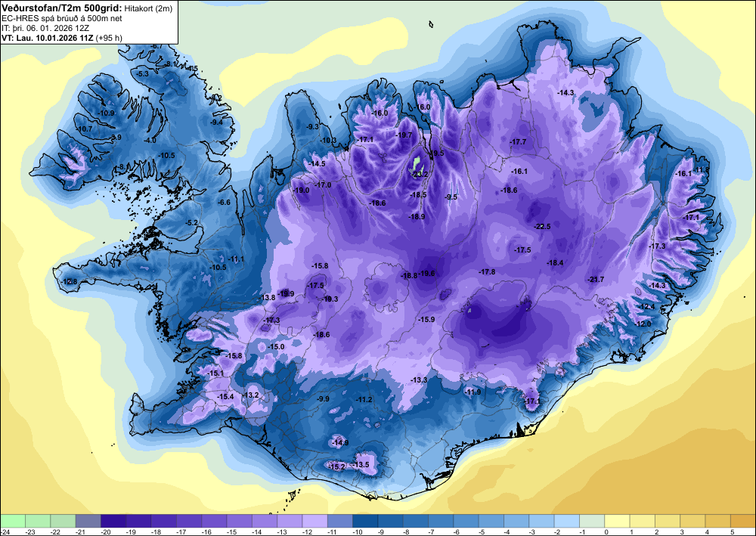Click the -18.4 temperature value
This screenshot has width=756, height=536.
pos(555,262)
